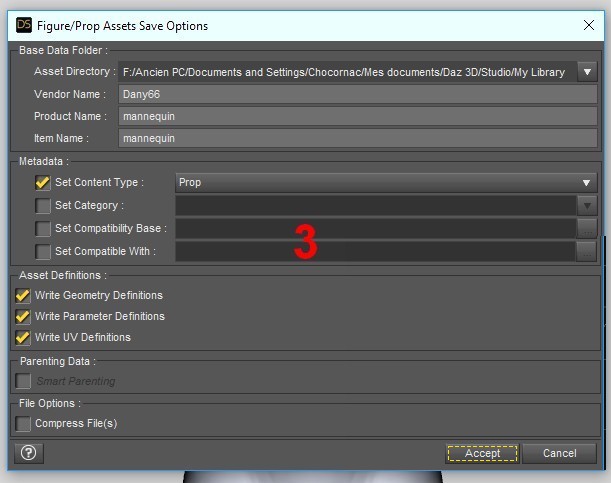Screen dimensions: 611x483
Task: Open the Set Category dropdown arrow
Action: [x=587, y=206]
